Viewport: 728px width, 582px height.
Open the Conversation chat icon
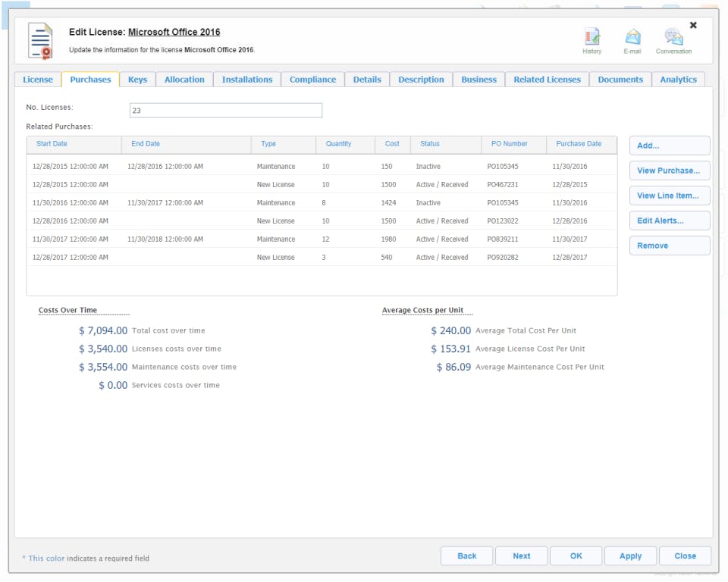[673, 37]
